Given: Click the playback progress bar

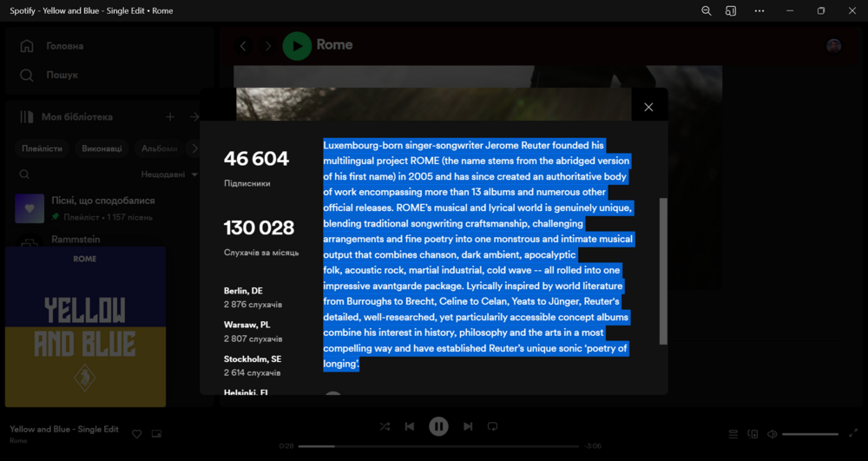Looking at the screenshot, I should point(438,446).
